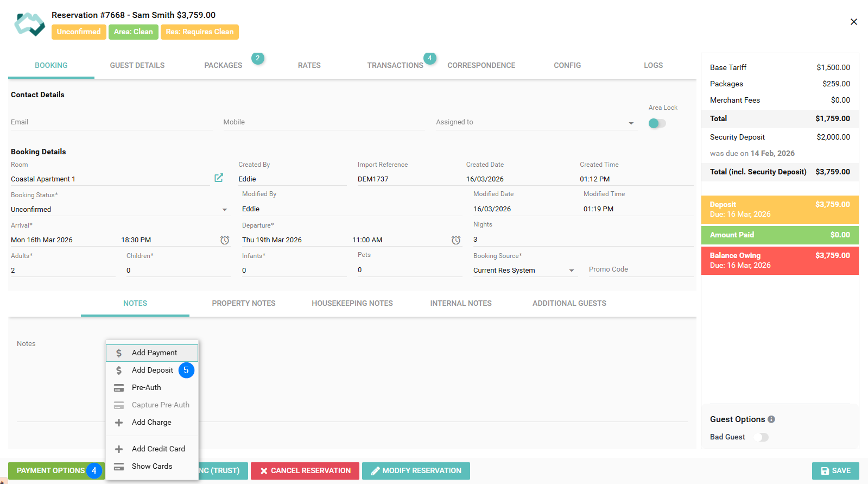Click the dollar icon beside Add Deposit
868x484 pixels.
119,370
